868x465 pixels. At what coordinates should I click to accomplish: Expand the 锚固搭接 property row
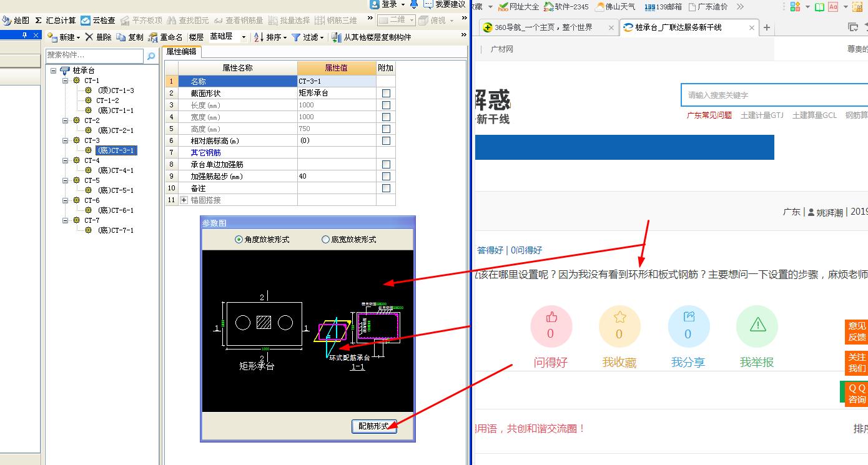pos(184,200)
